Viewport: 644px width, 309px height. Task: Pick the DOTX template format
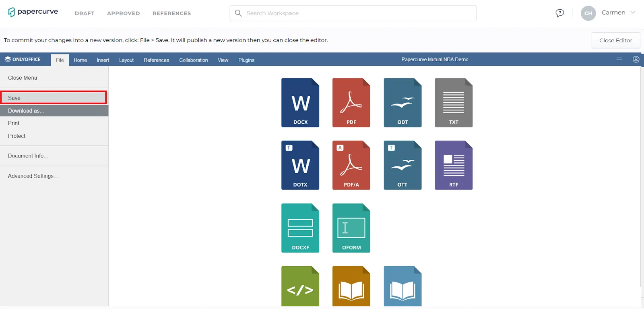point(300,165)
